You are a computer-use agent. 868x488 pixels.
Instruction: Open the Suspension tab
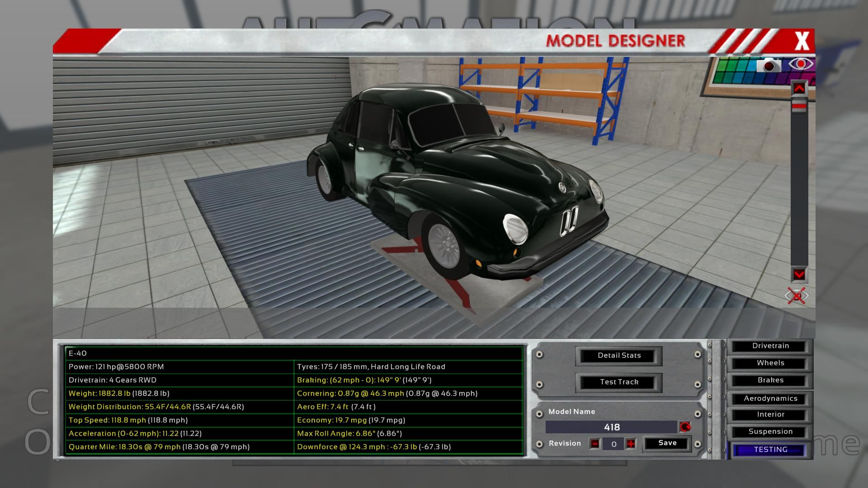click(x=770, y=432)
